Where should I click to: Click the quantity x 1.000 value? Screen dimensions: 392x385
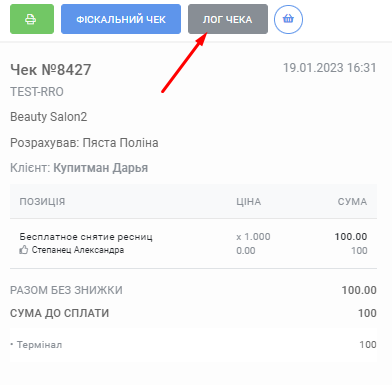point(253,237)
